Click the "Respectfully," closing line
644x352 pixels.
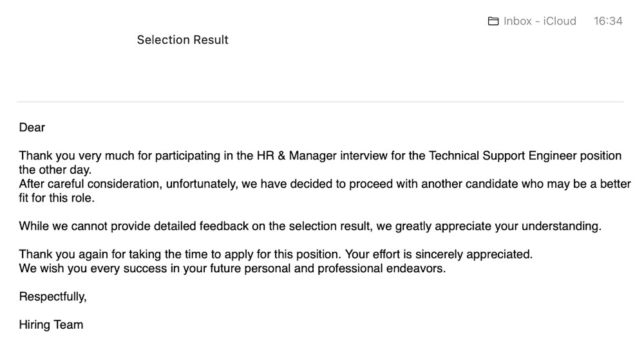tap(53, 297)
